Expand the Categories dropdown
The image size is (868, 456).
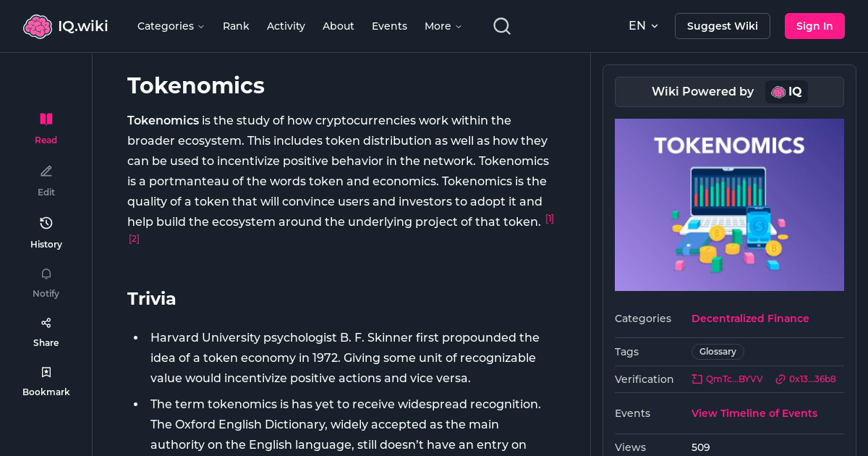[x=171, y=25]
